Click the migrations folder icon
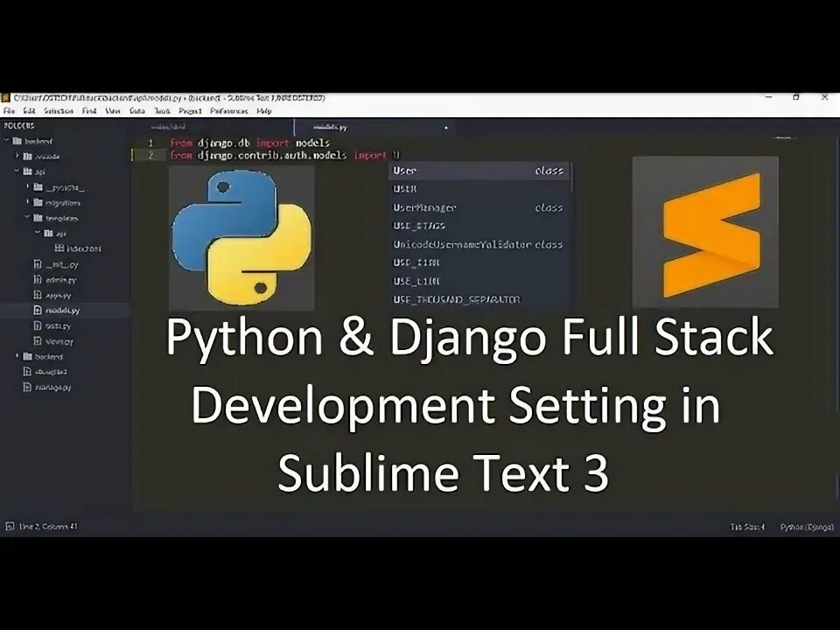The image size is (840, 630). coord(38,202)
